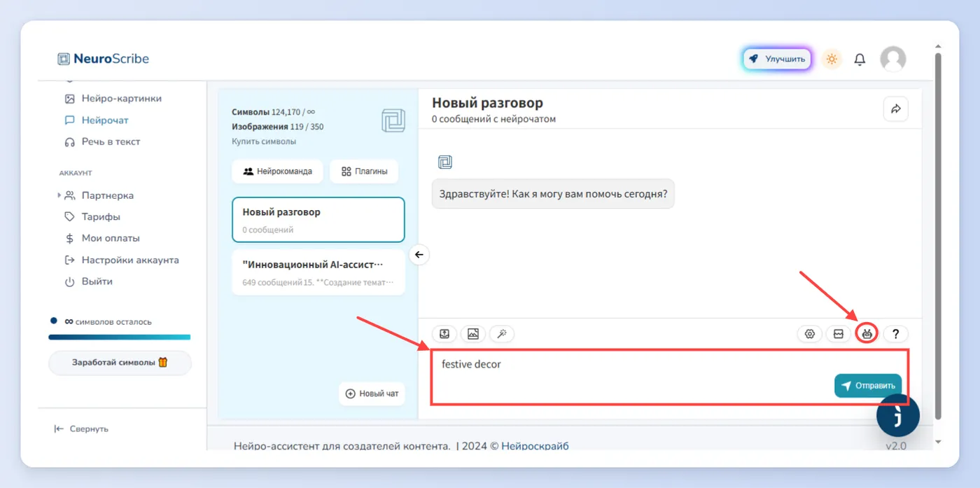This screenshot has height=488, width=980.
Task: Open the user avatar menu
Action: 892,60
